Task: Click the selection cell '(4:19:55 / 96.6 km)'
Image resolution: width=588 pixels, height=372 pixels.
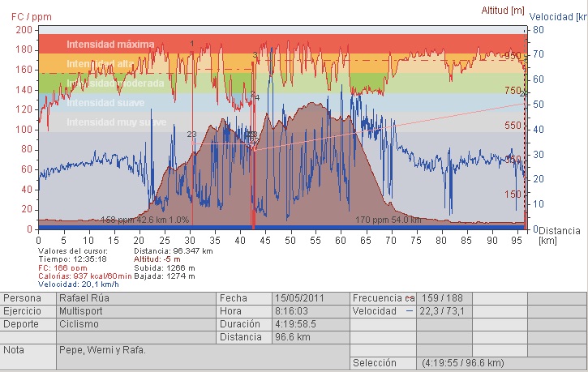Action: pos(502,363)
